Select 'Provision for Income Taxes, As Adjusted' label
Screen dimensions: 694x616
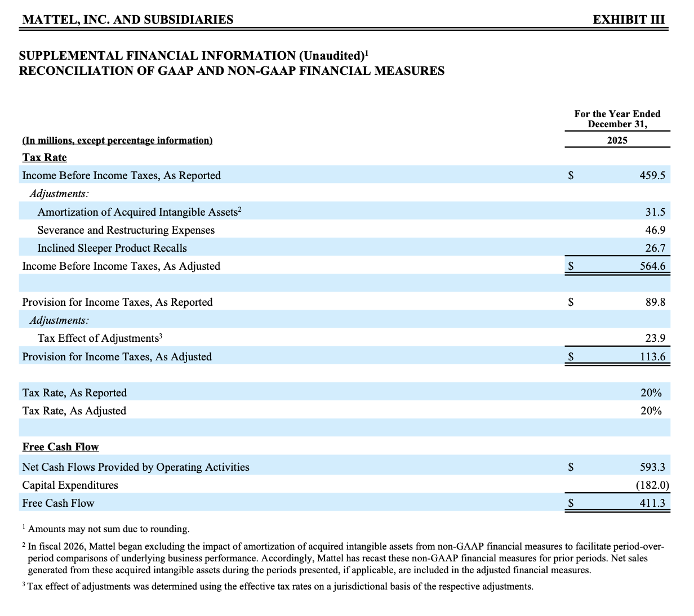pyautogui.click(x=117, y=357)
